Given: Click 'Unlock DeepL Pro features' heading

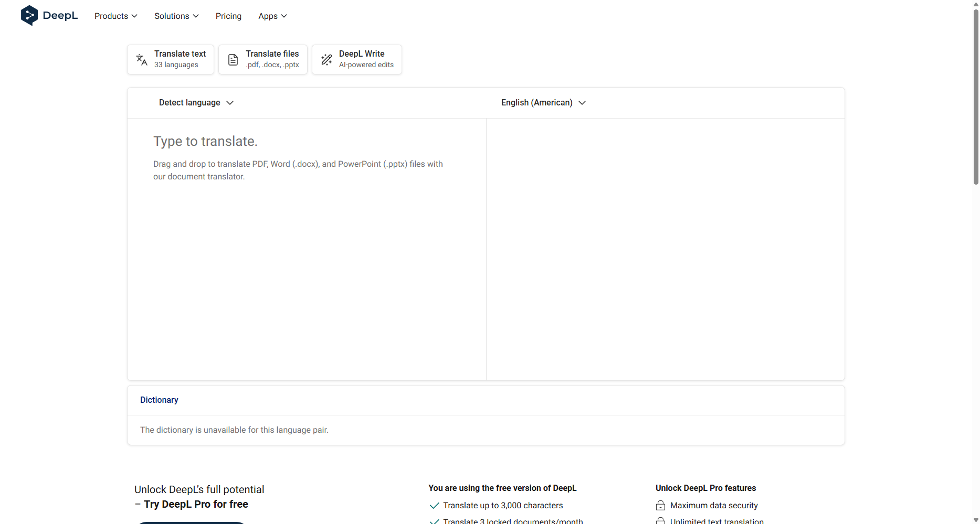Looking at the screenshot, I should [x=705, y=488].
